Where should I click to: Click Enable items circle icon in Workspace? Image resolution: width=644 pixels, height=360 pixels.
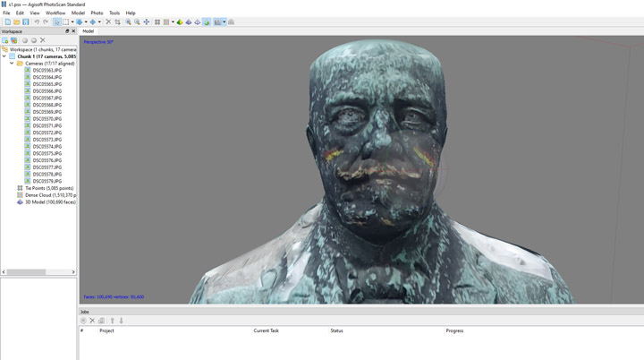(x=25, y=40)
